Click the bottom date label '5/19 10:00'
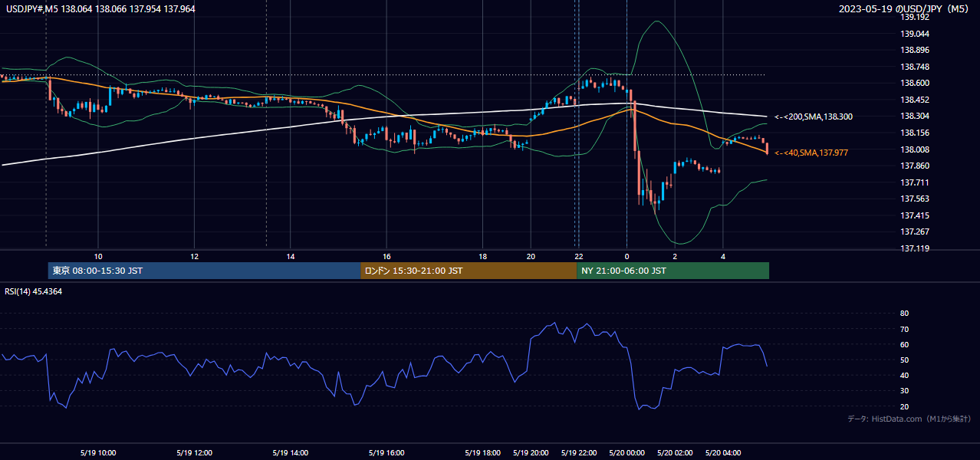The height and width of the screenshot is (460, 980). [x=97, y=453]
